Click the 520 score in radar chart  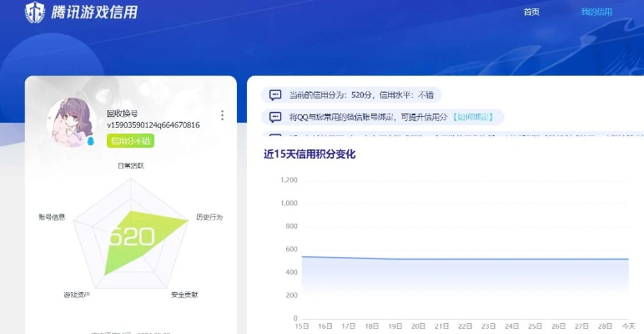[x=132, y=236]
